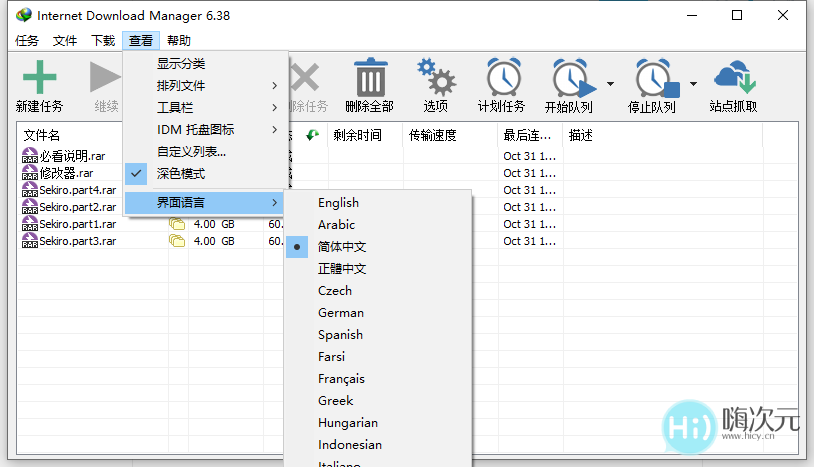Open the 下载 menu

click(103, 40)
